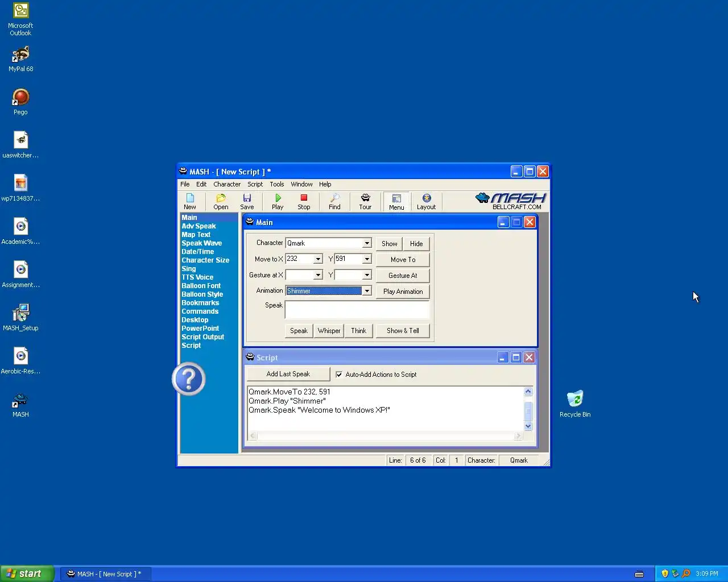This screenshot has height=582, width=728.
Task: Select the Aerobic-Res media file icon
Action: pyautogui.click(x=20, y=361)
